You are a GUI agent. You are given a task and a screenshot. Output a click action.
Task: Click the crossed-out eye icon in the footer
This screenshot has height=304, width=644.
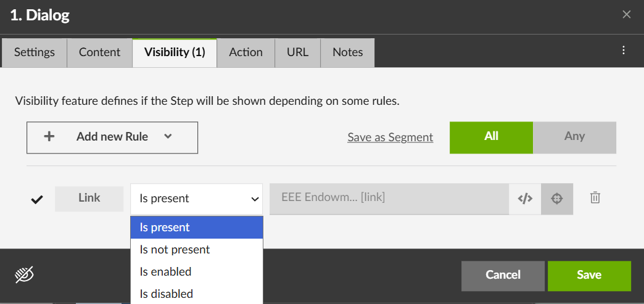[24, 275]
